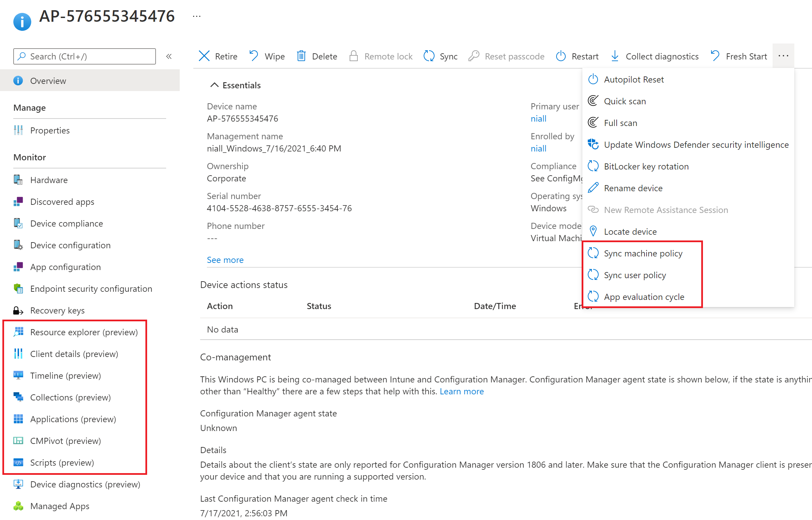Click the Hardware sidebar icon
Viewport: 812px width, 520px height.
pos(18,180)
